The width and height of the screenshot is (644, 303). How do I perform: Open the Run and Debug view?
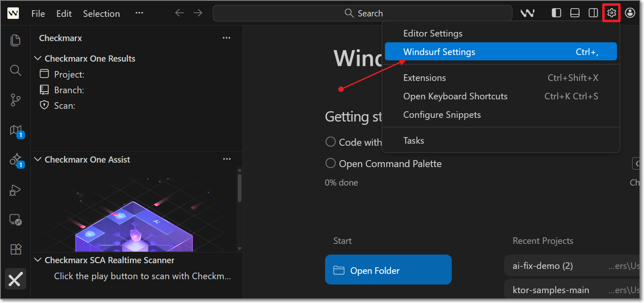pyautogui.click(x=16, y=190)
